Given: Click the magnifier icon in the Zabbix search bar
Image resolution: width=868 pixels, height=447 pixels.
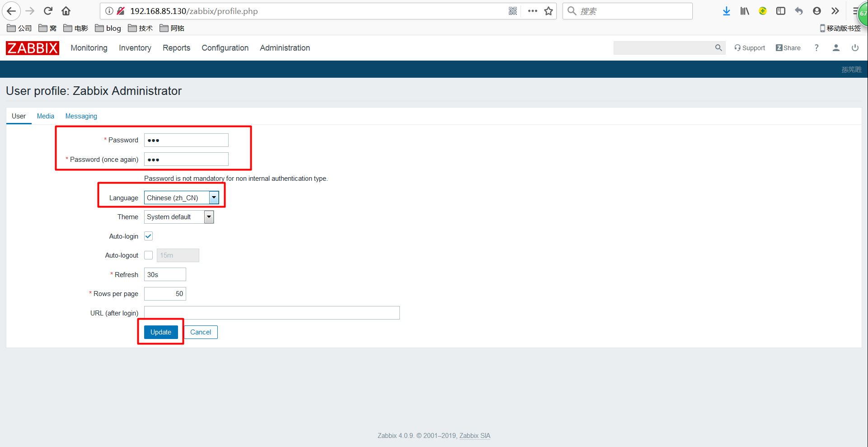Looking at the screenshot, I should 718,47.
